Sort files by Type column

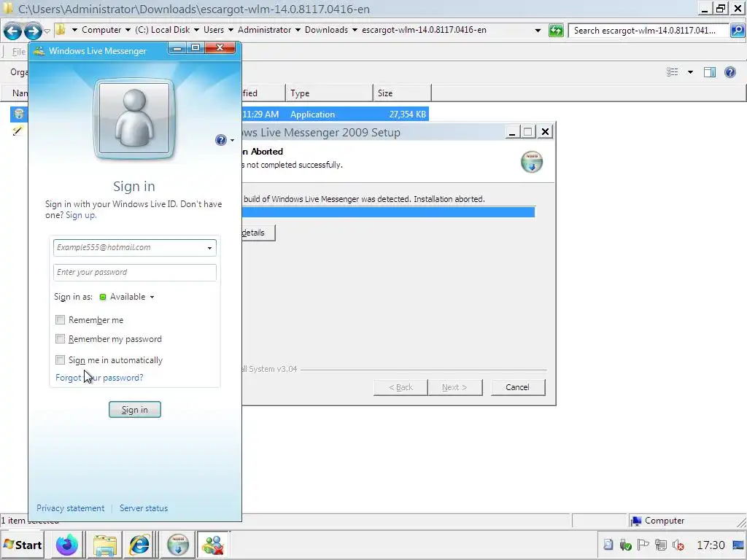pyautogui.click(x=329, y=93)
